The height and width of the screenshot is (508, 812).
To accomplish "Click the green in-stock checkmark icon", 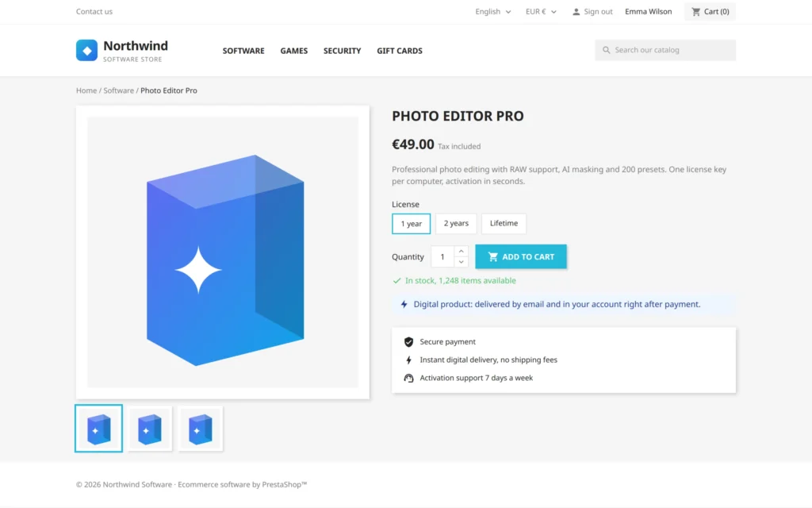I will tap(396, 280).
